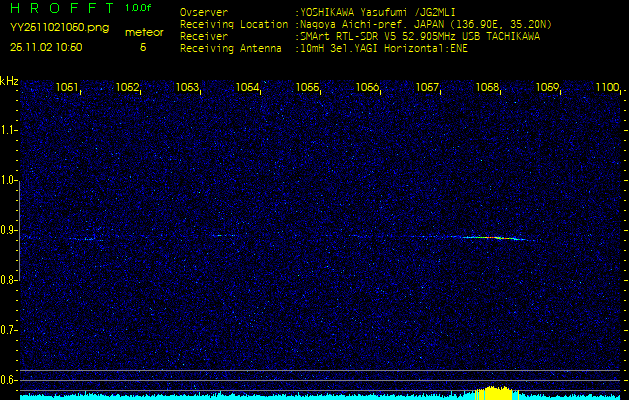Click the 0.8 kHz frequency label
The height and width of the screenshot is (400, 629).
pyautogui.click(x=8, y=280)
